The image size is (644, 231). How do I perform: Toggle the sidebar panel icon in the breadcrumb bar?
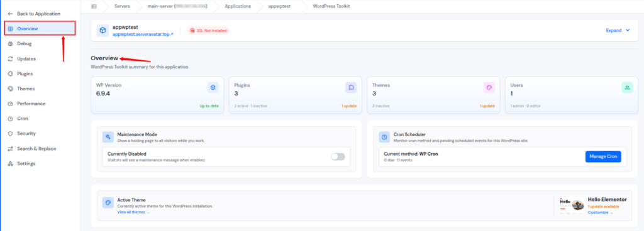click(94, 6)
